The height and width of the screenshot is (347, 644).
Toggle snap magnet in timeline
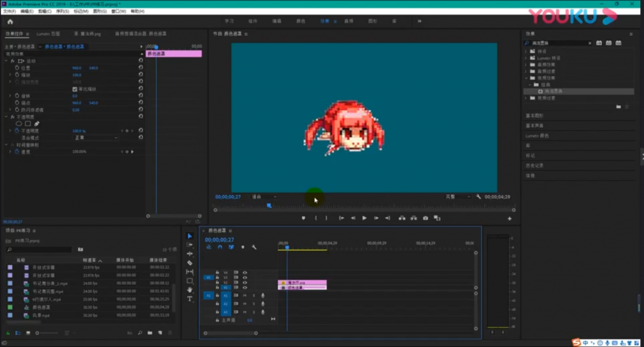tap(220, 247)
